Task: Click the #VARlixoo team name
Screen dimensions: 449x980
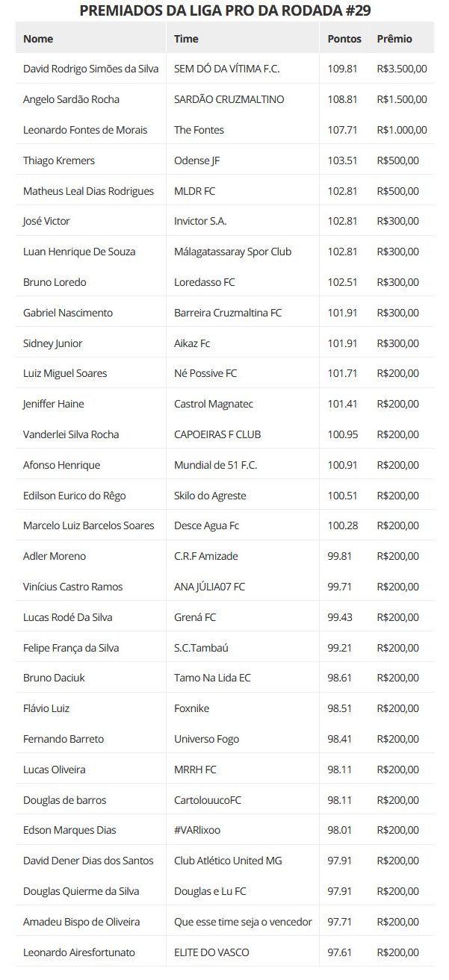Action: (x=197, y=830)
